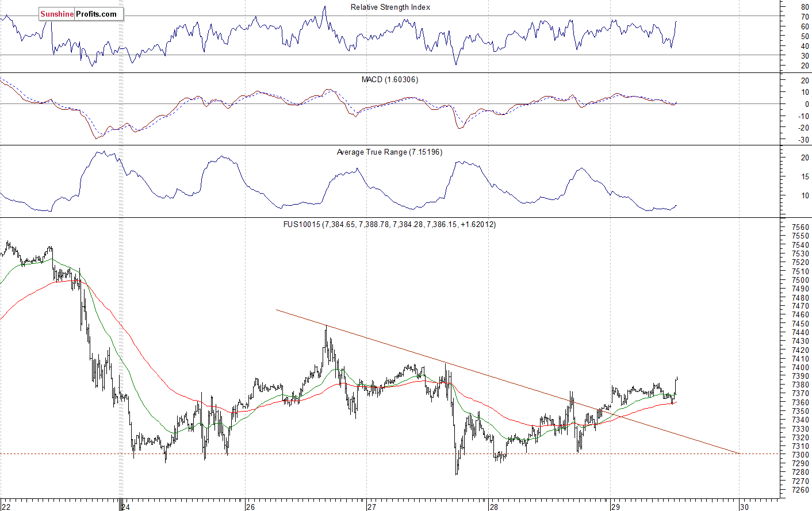This screenshot has height=511, width=812.
Task: Click date label 27 on time axis
Action: (371, 507)
